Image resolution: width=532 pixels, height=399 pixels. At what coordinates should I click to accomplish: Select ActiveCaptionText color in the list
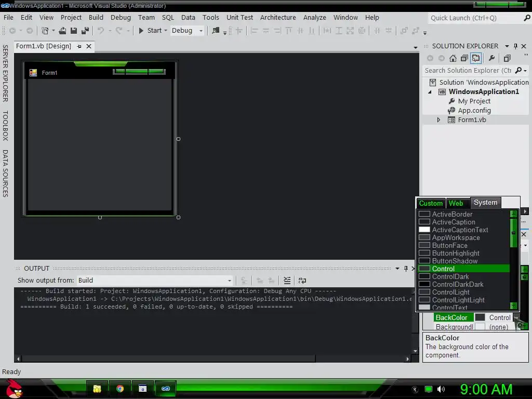click(x=463, y=230)
